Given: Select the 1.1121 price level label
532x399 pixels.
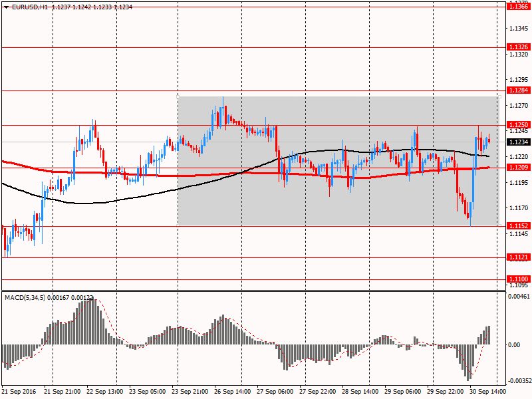Looking at the screenshot, I should click(x=518, y=257).
